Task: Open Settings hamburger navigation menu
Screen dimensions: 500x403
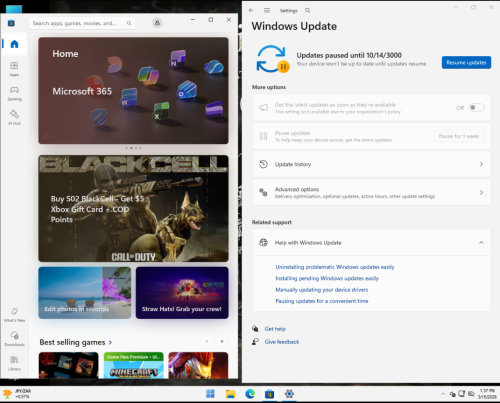Action: point(267,10)
